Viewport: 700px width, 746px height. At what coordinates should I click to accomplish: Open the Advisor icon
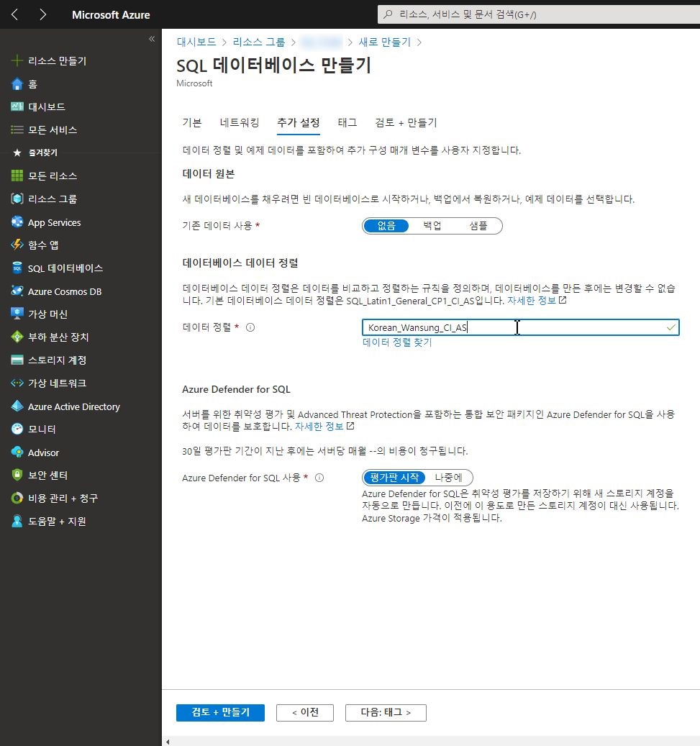point(17,452)
